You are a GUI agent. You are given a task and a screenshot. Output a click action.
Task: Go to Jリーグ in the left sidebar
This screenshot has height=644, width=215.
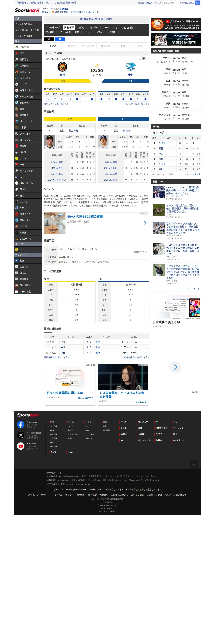[28, 84]
